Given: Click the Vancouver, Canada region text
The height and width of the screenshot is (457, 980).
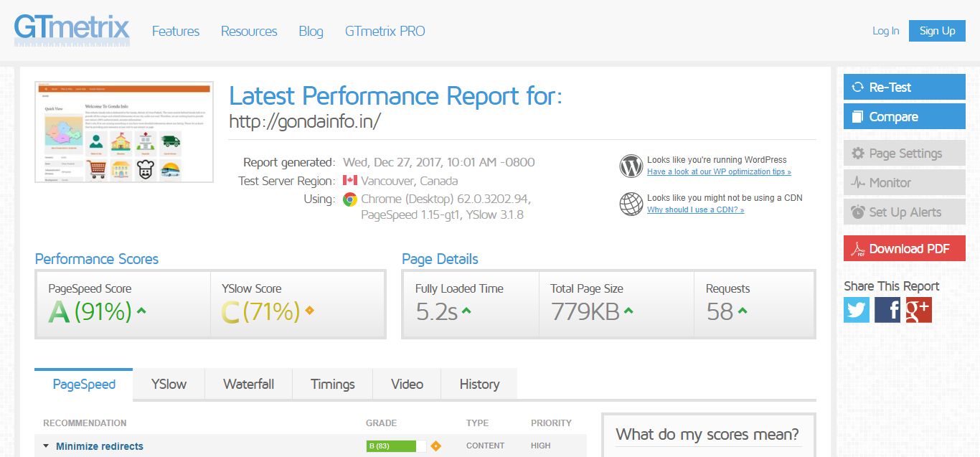Looking at the screenshot, I should (x=409, y=181).
